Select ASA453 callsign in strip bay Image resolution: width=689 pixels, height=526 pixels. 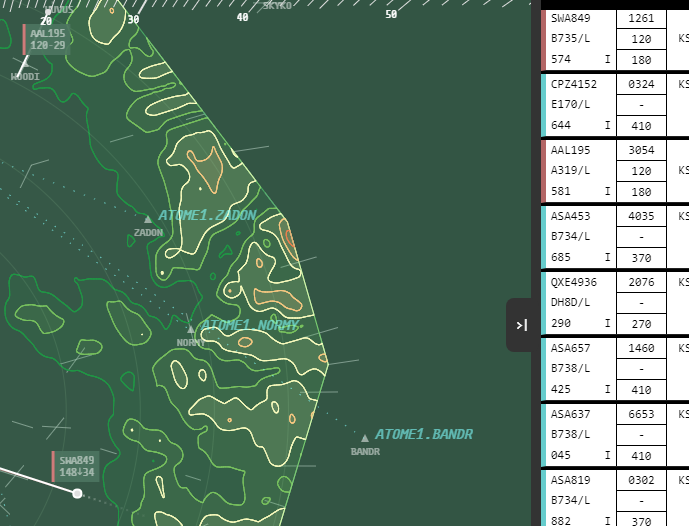tap(570, 216)
